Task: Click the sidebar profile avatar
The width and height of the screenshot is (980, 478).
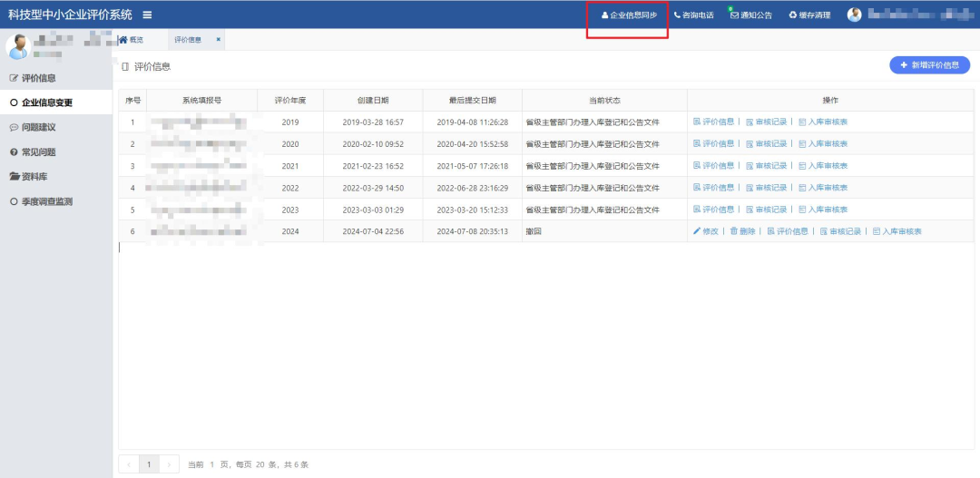Action: [18, 46]
